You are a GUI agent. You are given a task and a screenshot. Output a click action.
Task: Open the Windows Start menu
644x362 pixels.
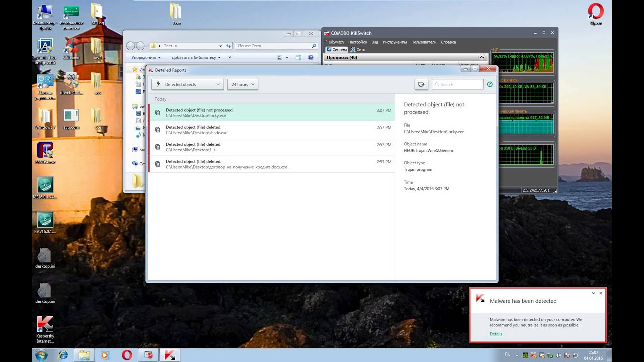pos(41,355)
